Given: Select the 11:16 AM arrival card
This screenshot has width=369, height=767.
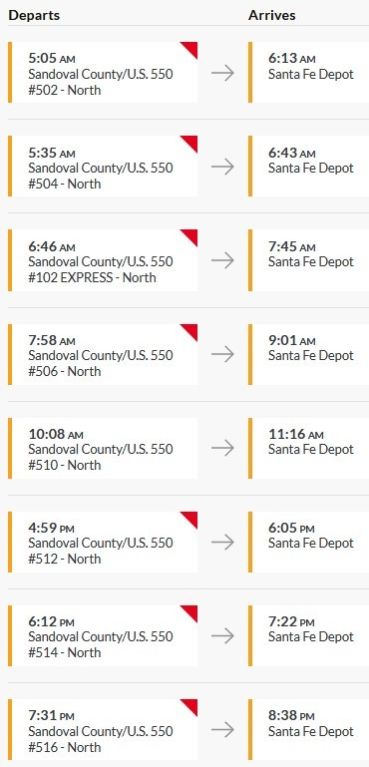Looking at the screenshot, I should click(x=308, y=448).
